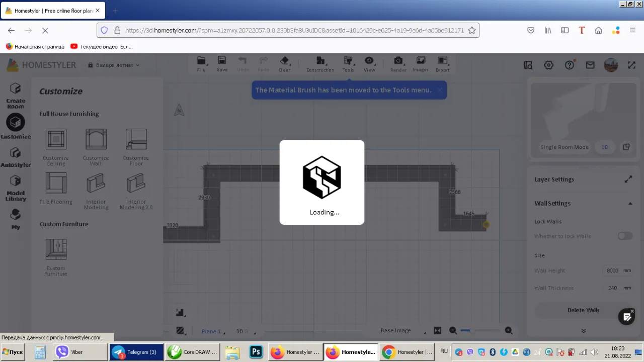Click the Render camera icon
Image resolution: width=644 pixels, height=362 pixels.
coord(398,61)
